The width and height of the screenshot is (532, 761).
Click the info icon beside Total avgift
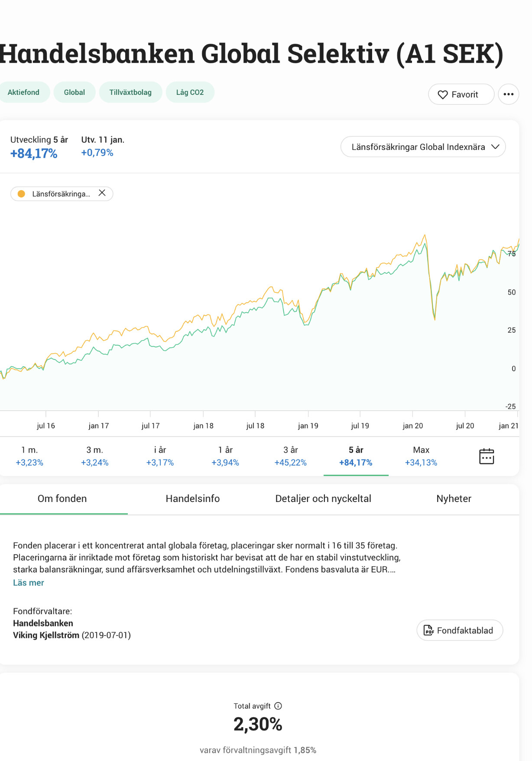(278, 706)
